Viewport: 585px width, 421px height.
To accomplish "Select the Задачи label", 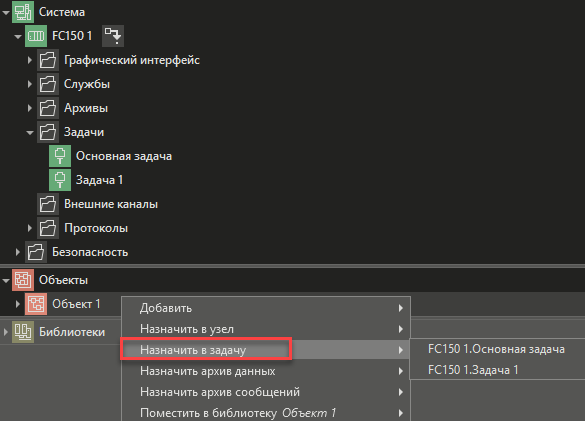I will [x=84, y=132].
